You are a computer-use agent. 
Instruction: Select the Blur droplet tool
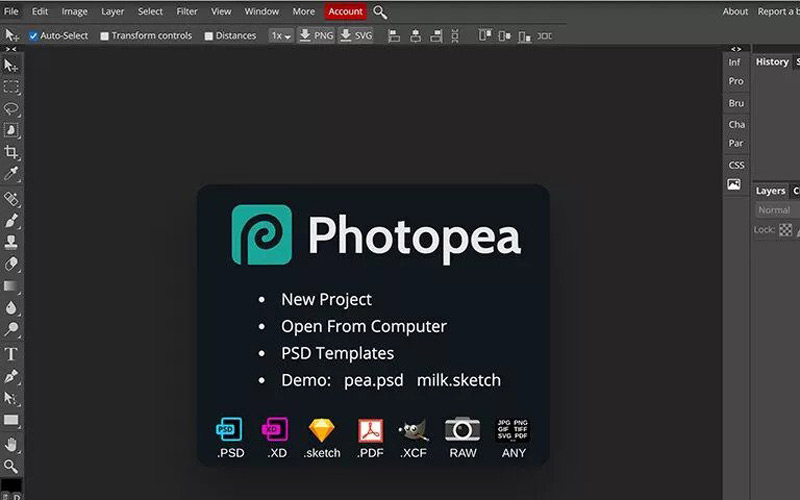point(11,308)
